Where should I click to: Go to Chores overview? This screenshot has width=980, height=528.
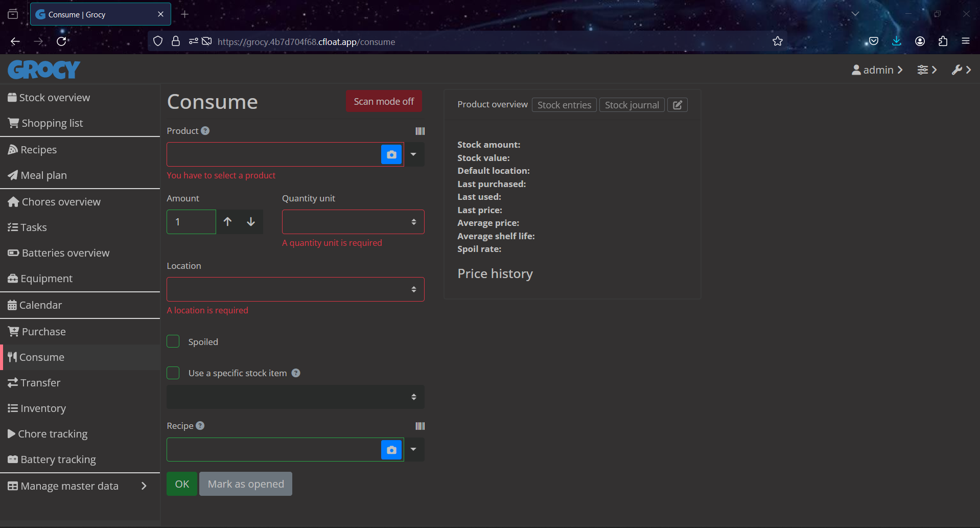tap(80, 202)
